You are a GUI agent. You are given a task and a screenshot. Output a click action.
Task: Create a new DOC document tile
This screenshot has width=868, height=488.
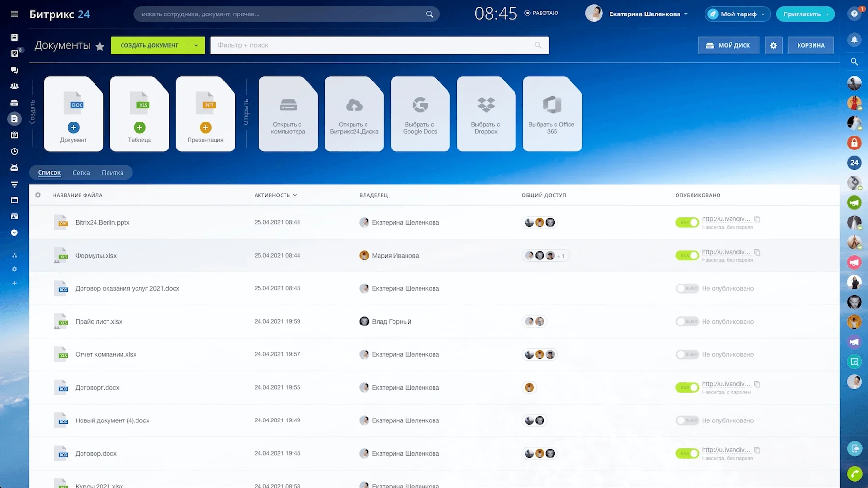pyautogui.click(x=73, y=114)
